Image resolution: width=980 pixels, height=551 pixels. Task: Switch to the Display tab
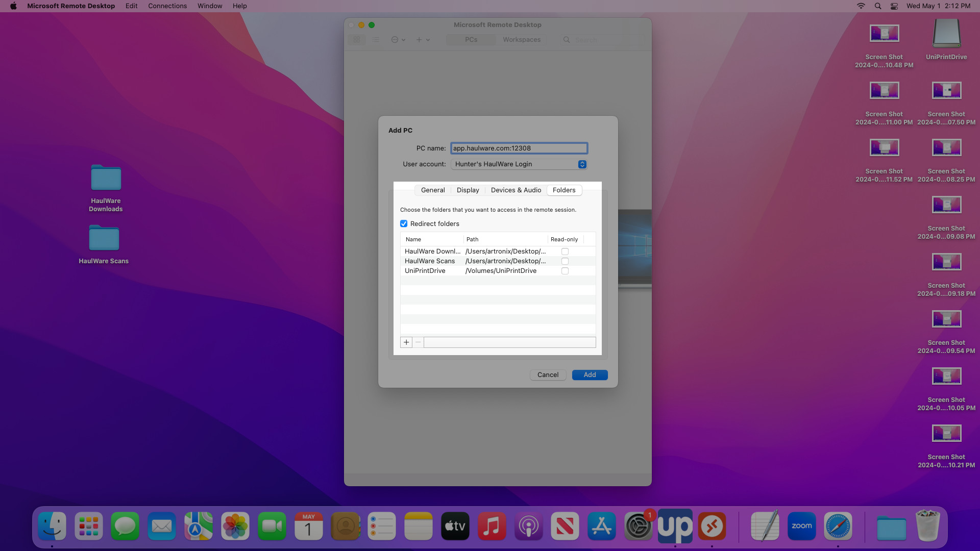[468, 190]
